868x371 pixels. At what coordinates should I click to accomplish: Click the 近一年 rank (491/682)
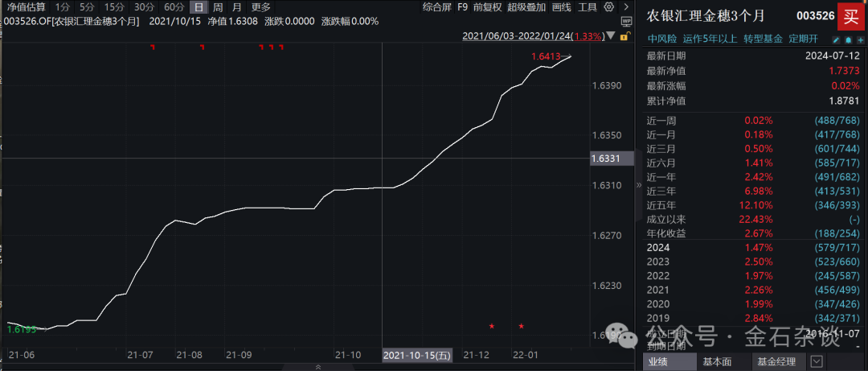point(838,177)
